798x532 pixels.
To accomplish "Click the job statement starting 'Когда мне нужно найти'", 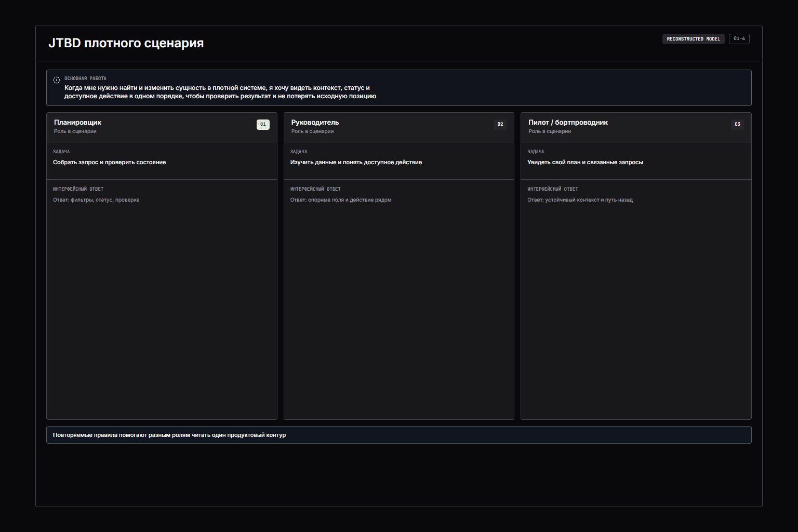I will click(220, 92).
